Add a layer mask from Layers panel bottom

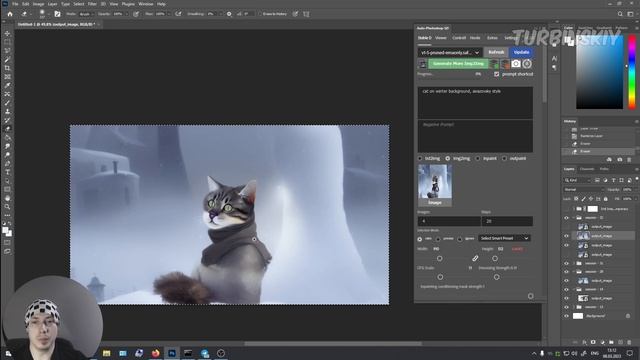click(593, 342)
